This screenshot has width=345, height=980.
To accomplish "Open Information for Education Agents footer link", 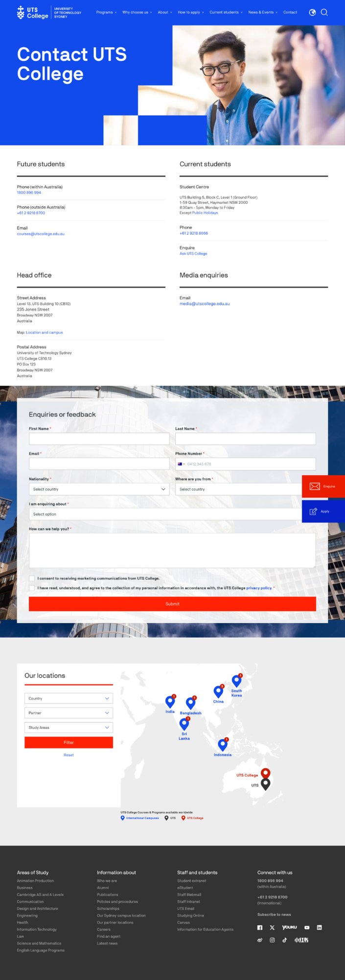I will 206,930.
